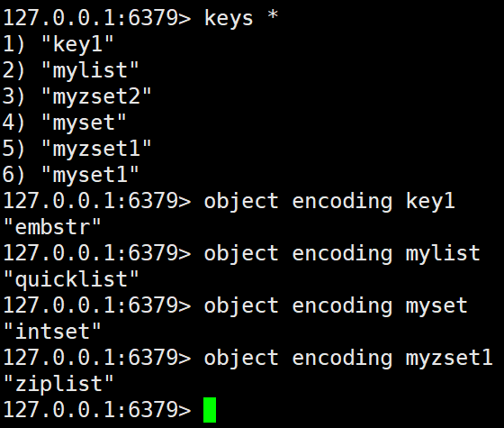Click the last empty 127.0.0.1:6379> prompt
Image resolution: width=504 pixels, height=428 pixels.
coord(97,410)
